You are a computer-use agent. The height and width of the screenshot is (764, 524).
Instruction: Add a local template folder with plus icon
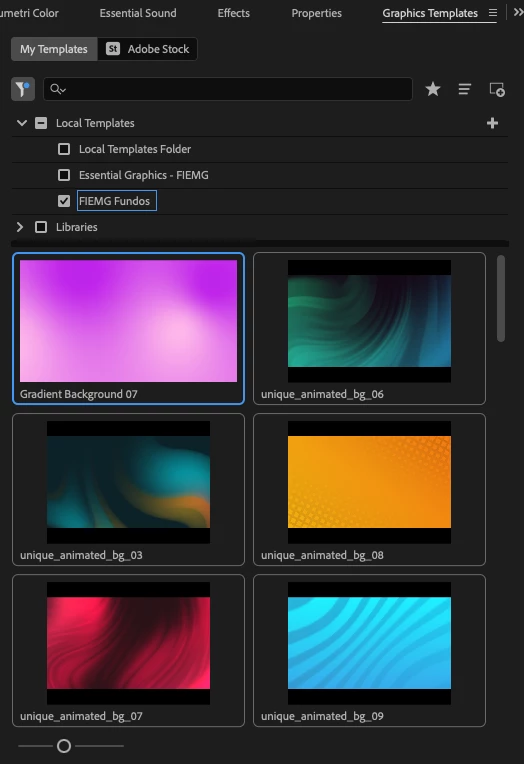coord(492,123)
